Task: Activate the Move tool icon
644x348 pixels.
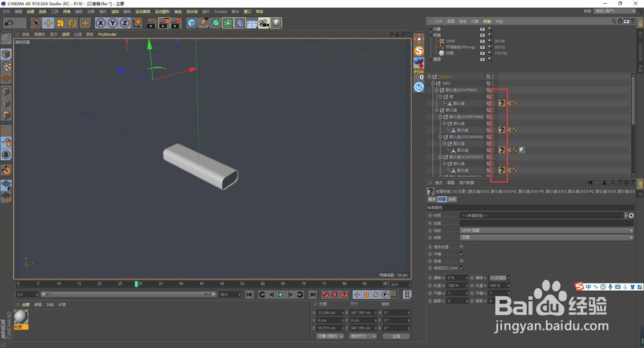Action: tap(48, 23)
